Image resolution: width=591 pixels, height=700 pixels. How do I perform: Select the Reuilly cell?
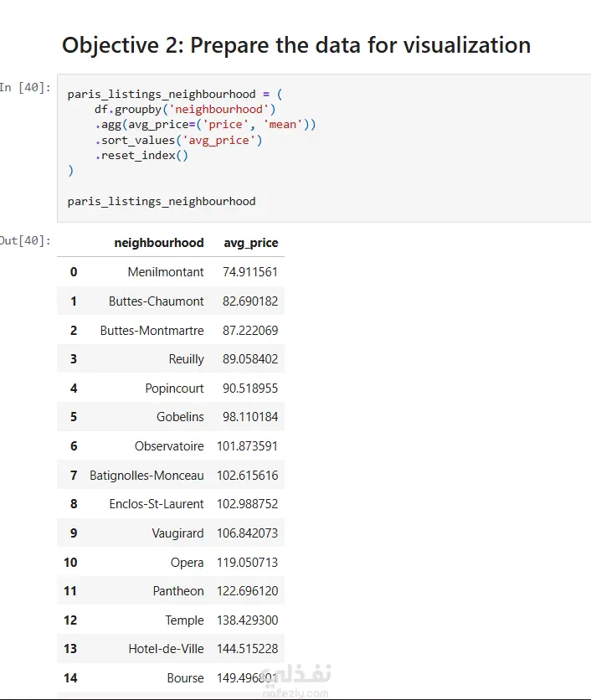tap(186, 359)
